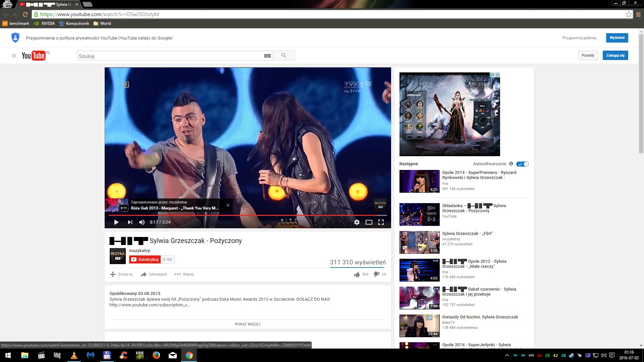This screenshot has height=362, width=644.
Task: Open muzykatvp channel avatar
Action: tap(117, 256)
